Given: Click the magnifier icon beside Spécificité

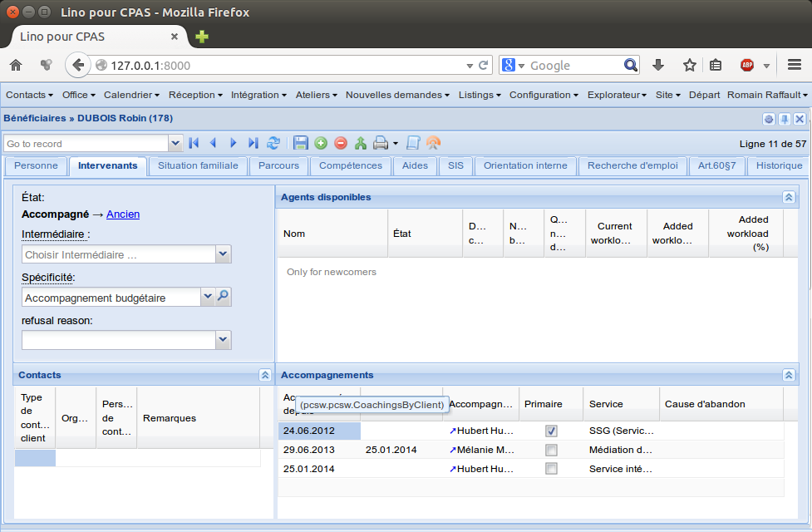Looking at the screenshot, I should 224,296.
